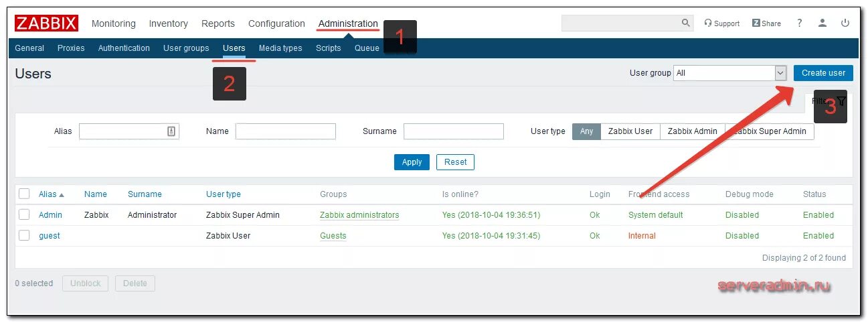Click Create user button

823,73
